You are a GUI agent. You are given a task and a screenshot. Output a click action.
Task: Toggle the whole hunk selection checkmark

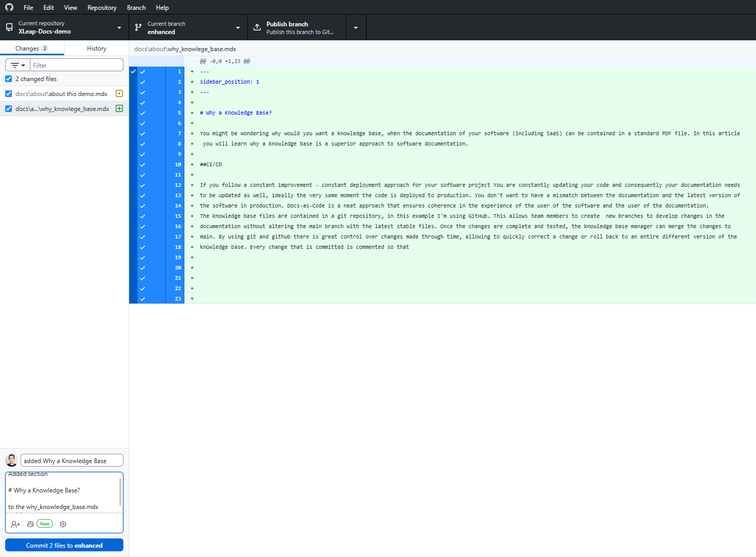click(x=133, y=71)
